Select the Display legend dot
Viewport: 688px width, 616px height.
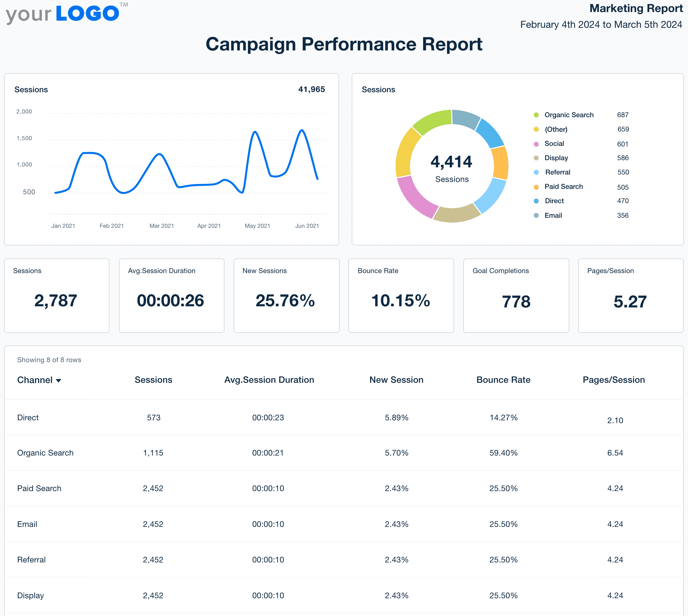[x=537, y=158]
